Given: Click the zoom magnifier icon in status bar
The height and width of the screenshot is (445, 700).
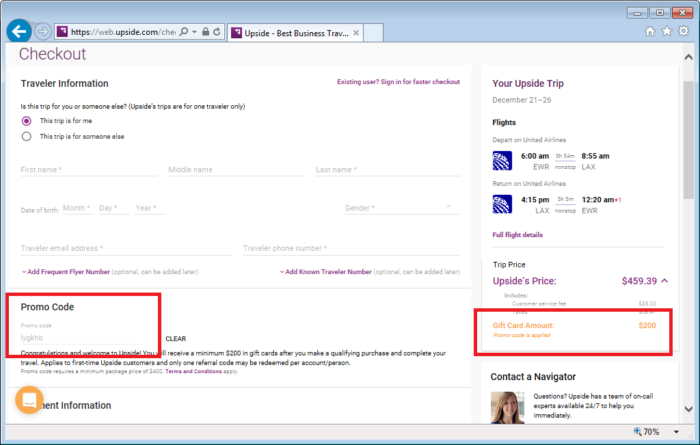Looking at the screenshot, I should pos(638,431).
